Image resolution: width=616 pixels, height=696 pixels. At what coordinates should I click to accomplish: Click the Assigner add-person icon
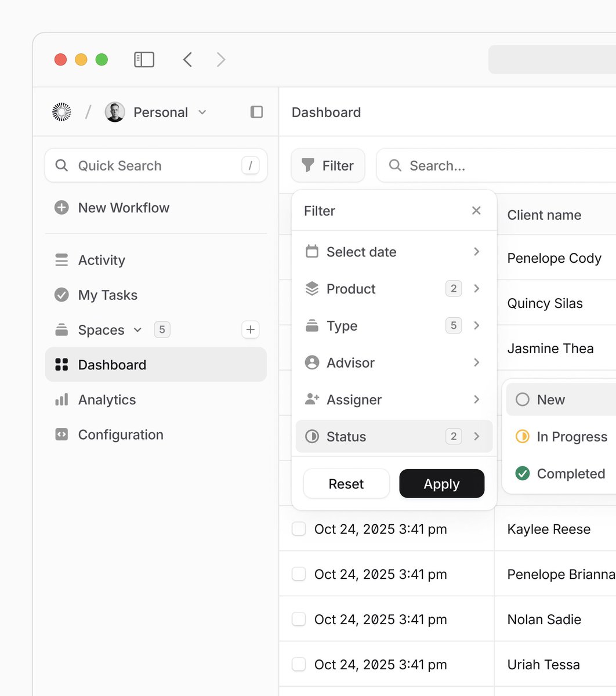[x=312, y=399]
